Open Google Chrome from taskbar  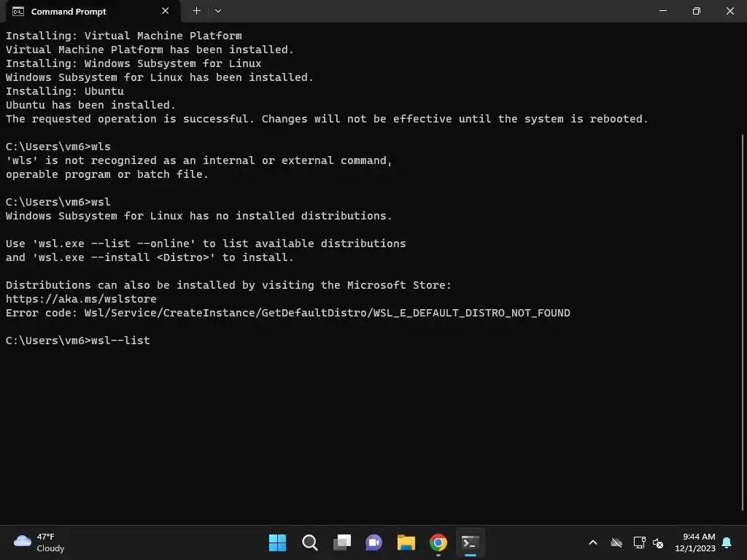pos(438,542)
